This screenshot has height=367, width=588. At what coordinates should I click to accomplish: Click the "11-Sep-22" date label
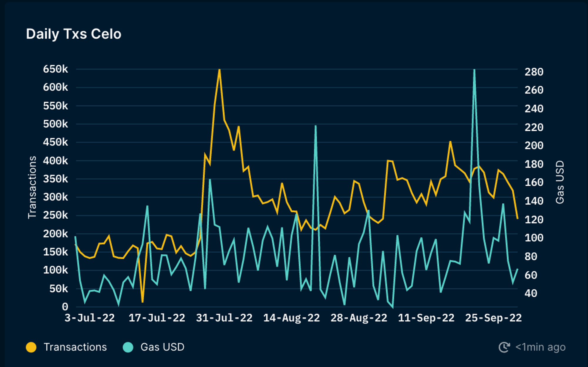426,318
